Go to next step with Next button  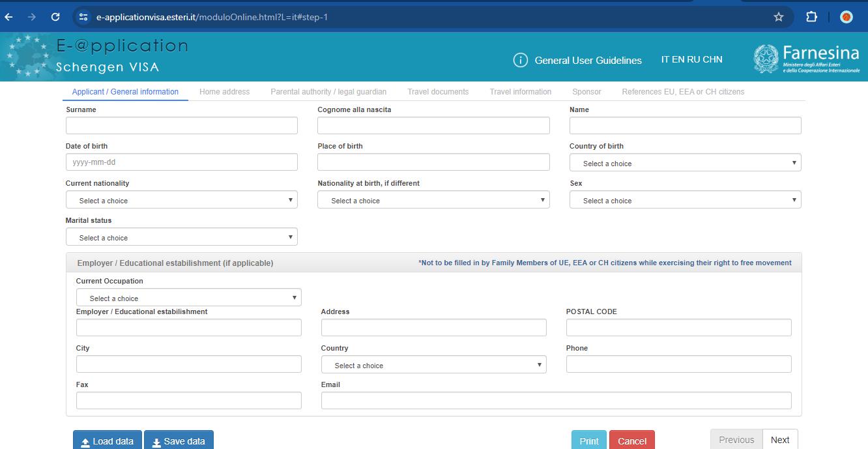779,440
